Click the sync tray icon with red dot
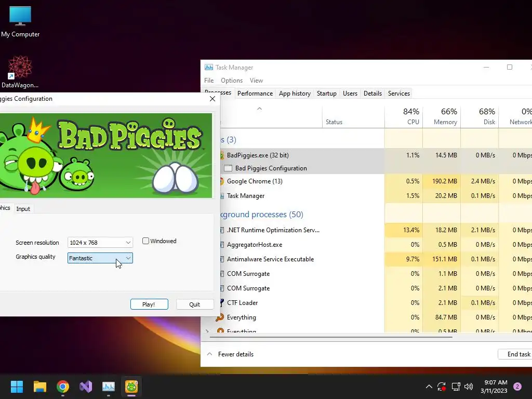The width and height of the screenshot is (532, 399). tap(442, 387)
